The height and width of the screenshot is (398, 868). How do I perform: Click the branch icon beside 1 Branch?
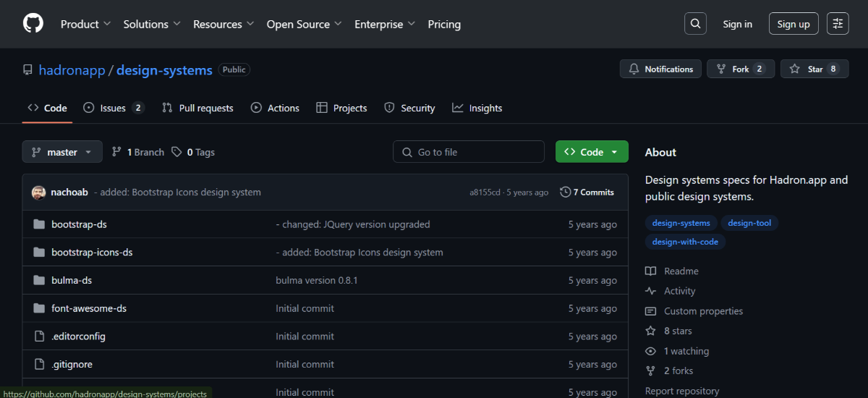click(x=117, y=152)
